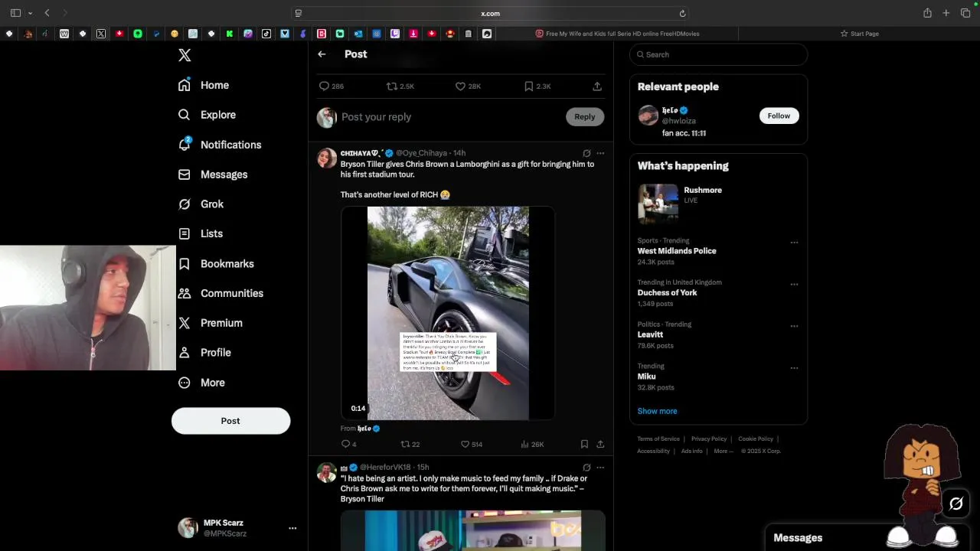The height and width of the screenshot is (551, 980).
Task: Follow the helo fan account
Action: coord(779,116)
